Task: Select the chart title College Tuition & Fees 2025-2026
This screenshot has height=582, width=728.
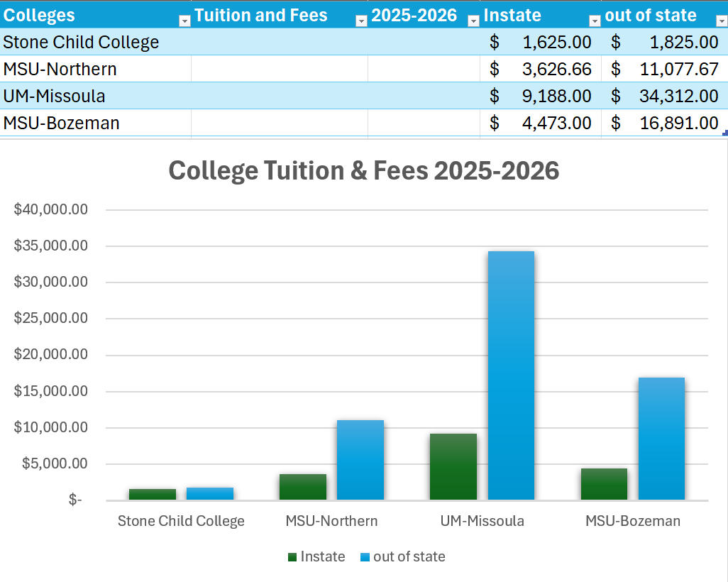Action: pyautogui.click(x=363, y=170)
